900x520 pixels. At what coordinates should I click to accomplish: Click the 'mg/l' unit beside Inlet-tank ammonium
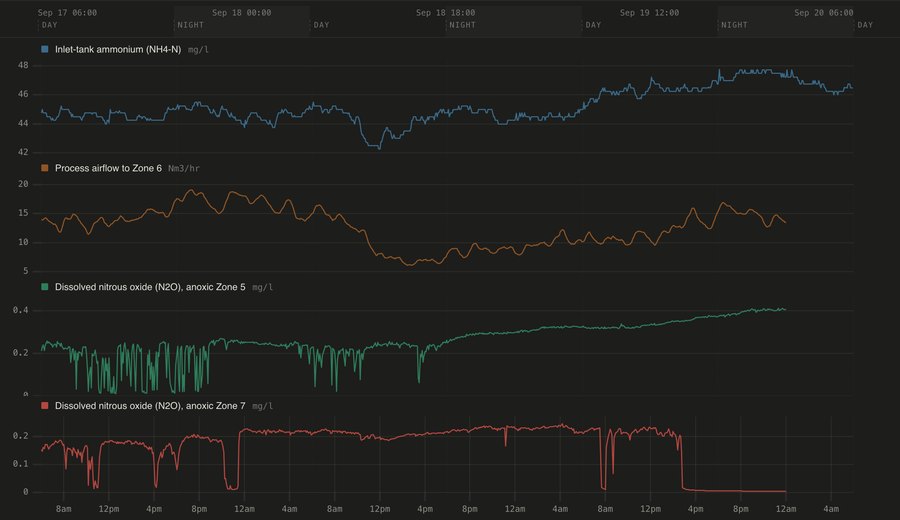(198, 50)
